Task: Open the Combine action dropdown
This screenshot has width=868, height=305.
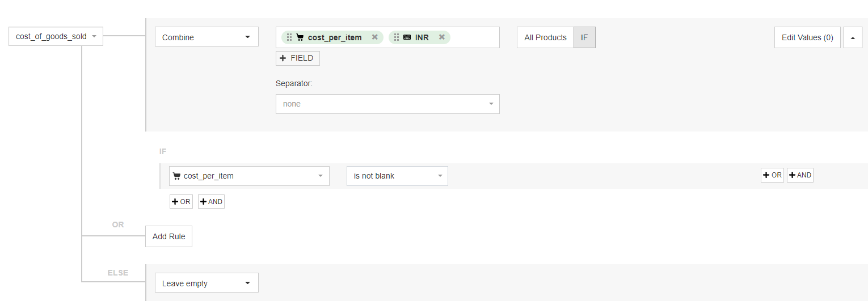Action: [x=207, y=37]
